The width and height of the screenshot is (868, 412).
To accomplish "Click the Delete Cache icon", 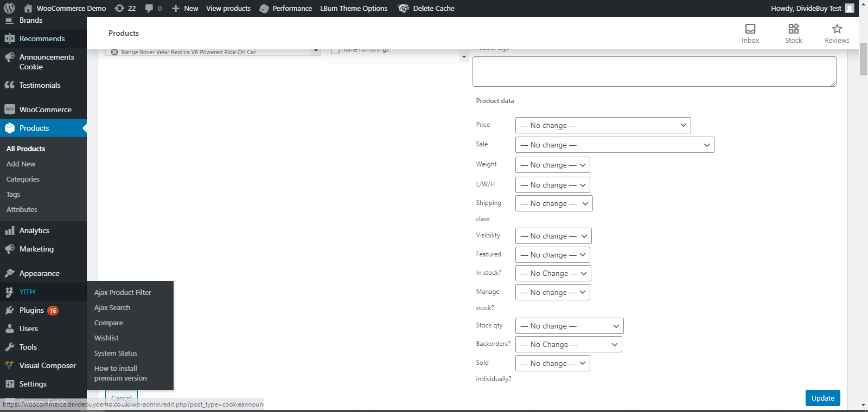I will coord(404,8).
